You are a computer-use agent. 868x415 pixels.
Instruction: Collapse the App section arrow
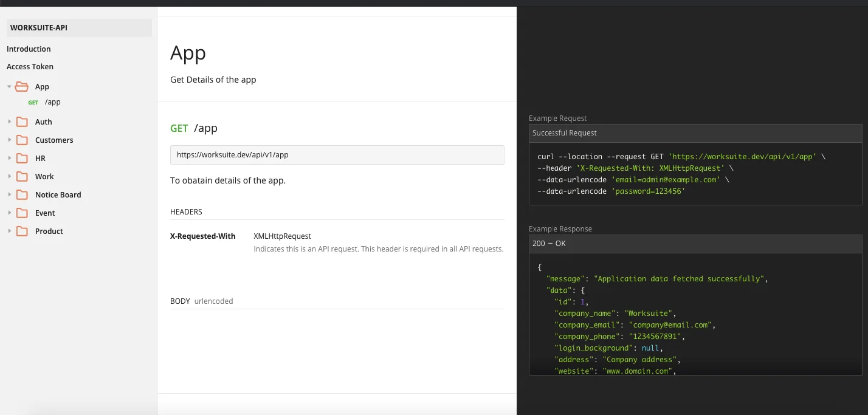[9, 87]
